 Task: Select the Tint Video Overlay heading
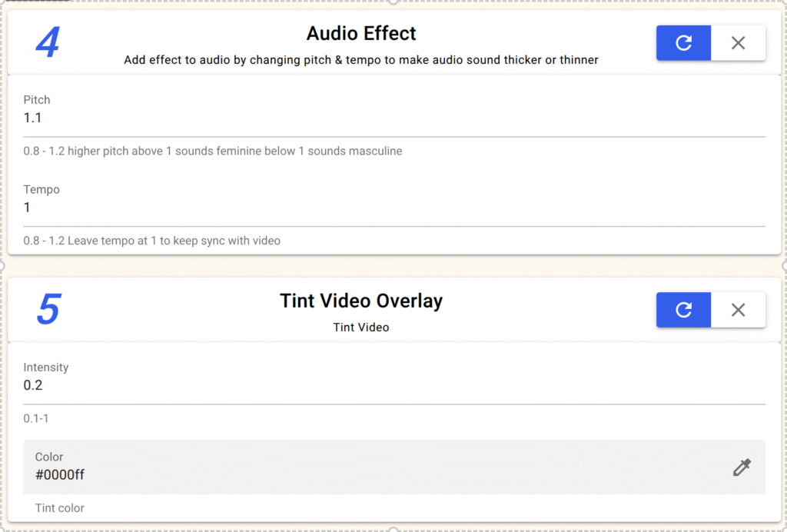(361, 301)
